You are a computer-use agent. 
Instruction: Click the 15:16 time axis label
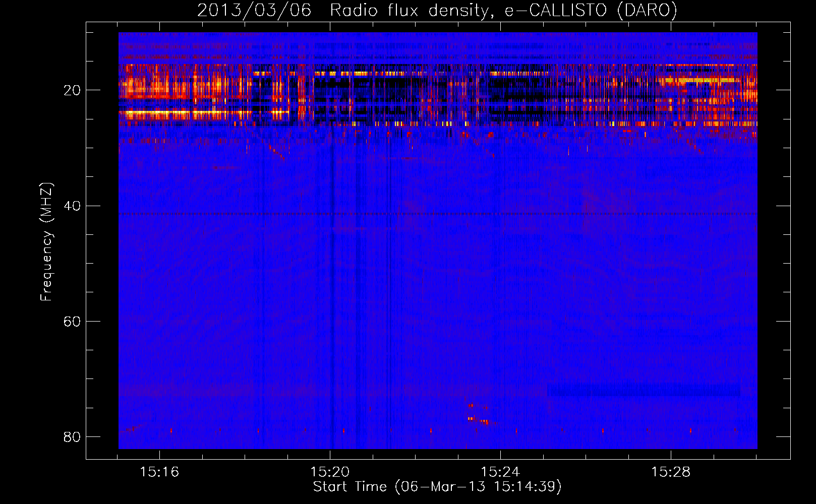click(x=159, y=472)
